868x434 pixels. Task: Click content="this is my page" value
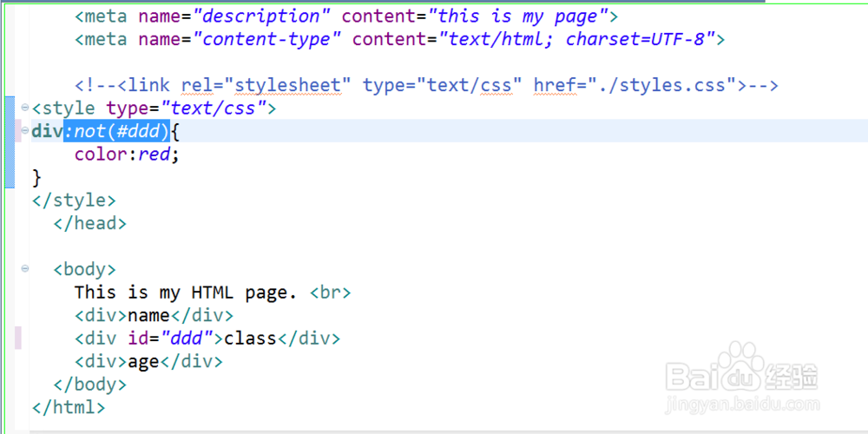click(x=475, y=16)
